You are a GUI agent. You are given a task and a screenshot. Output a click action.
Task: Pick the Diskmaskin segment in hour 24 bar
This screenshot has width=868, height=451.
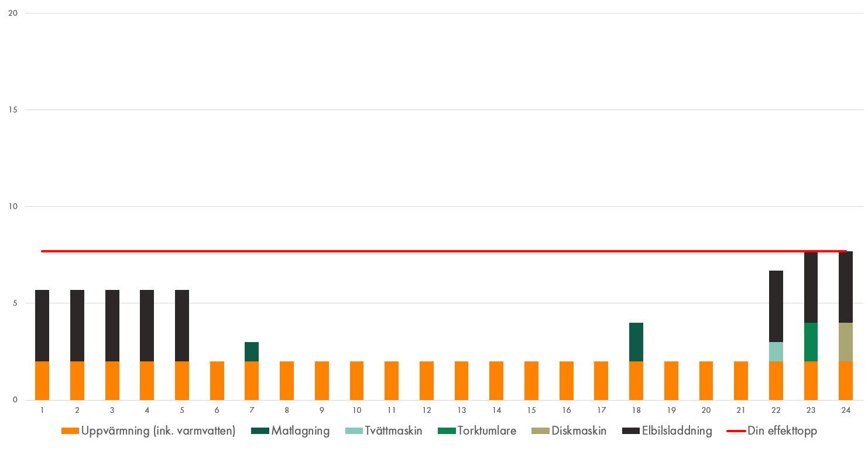(846, 342)
